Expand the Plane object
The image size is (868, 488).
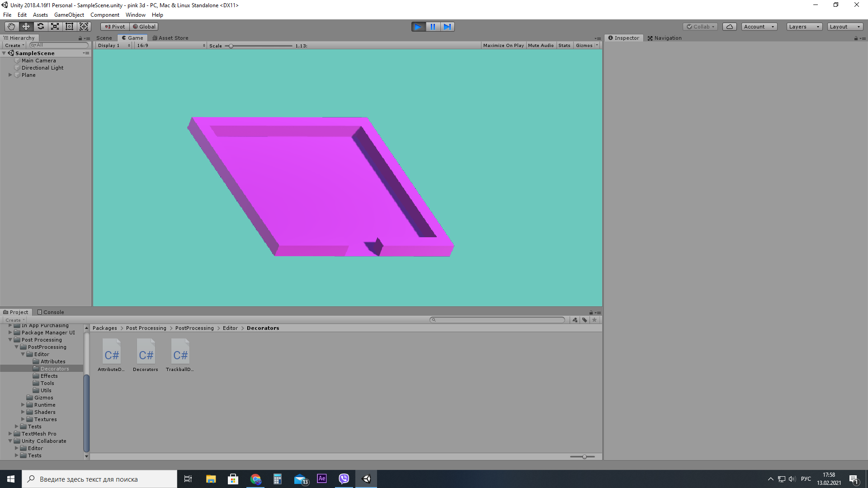10,75
